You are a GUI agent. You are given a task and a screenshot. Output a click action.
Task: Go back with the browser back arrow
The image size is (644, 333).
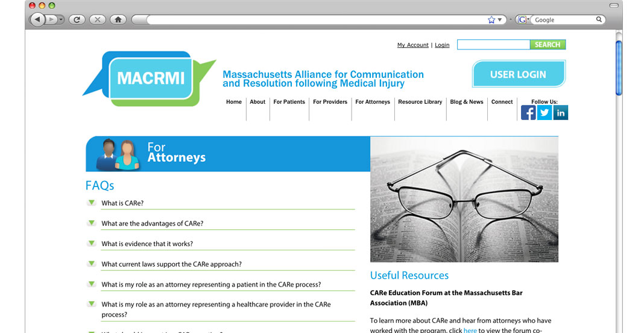[x=37, y=19]
